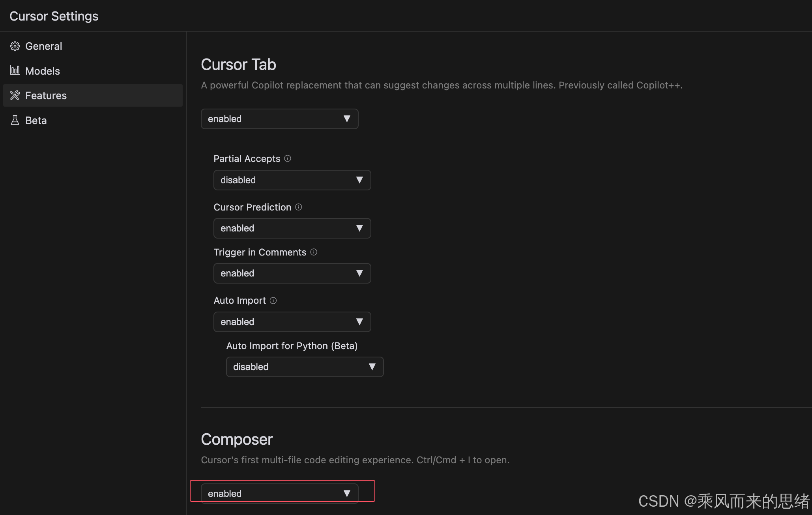Open the Composer enabled dropdown
This screenshot has height=515, width=812.
coord(280,493)
